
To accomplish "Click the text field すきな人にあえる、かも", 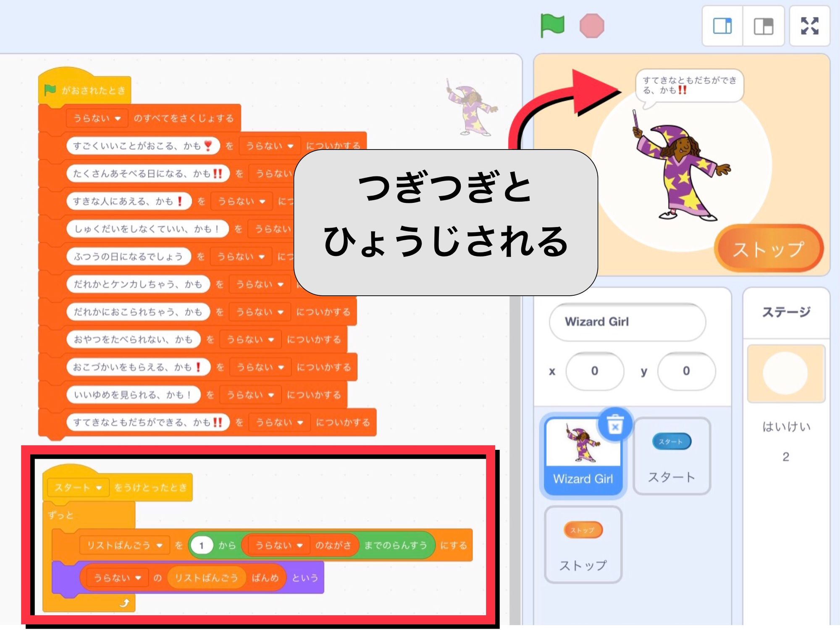I will (x=129, y=201).
